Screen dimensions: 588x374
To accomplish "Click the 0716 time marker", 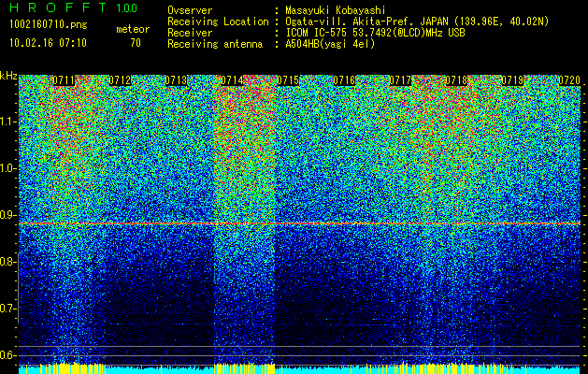I will tap(344, 80).
